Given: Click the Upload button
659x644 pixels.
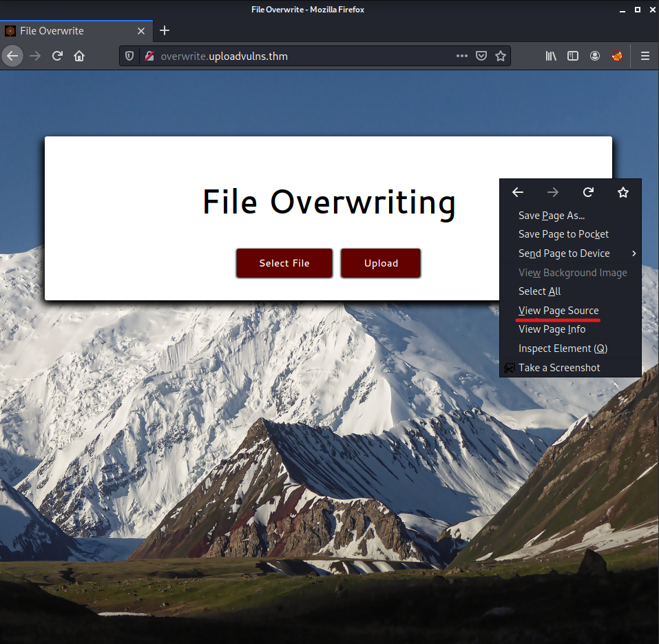Looking at the screenshot, I should 381,263.
